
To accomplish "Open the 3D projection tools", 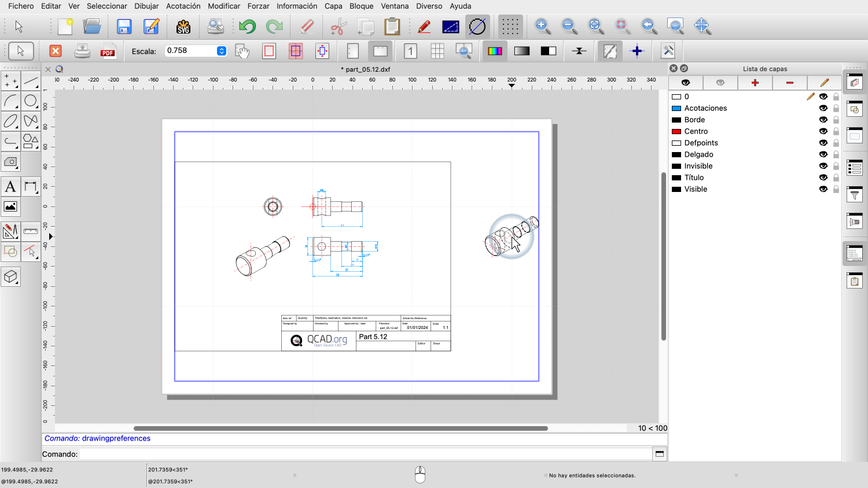I will (x=10, y=277).
